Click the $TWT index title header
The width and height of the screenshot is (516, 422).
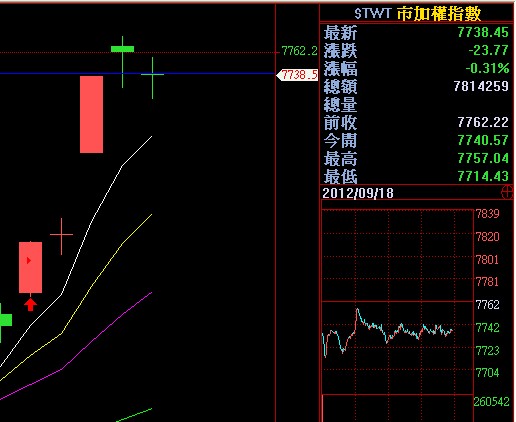coord(418,14)
